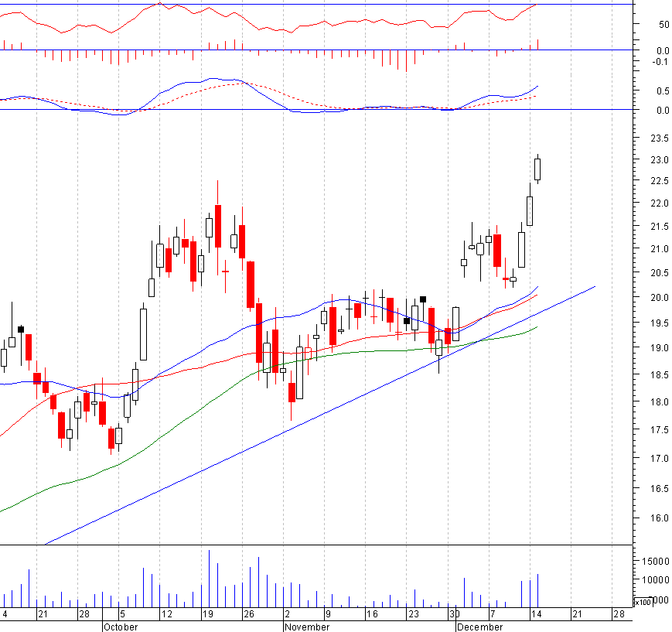This screenshot has width=672, height=632.
Task: Click the 20.5 price axis value
Action: pos(659,273)
